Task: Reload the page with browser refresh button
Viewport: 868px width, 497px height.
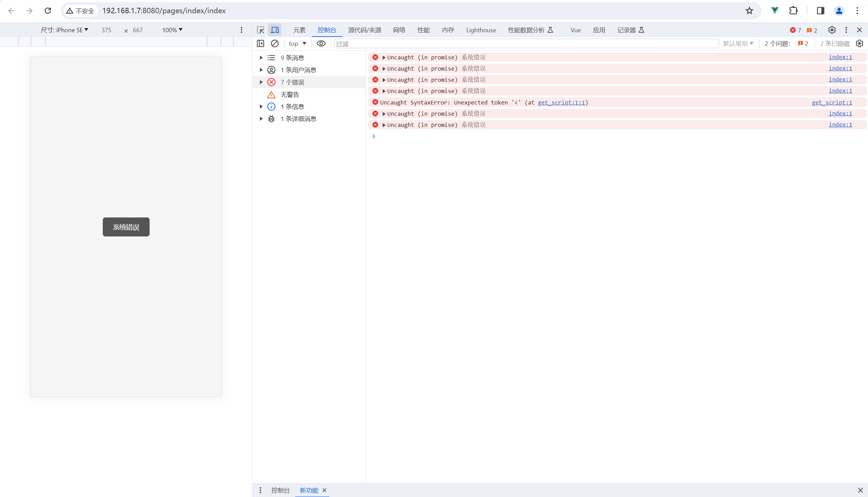Action: pos(48,11)
